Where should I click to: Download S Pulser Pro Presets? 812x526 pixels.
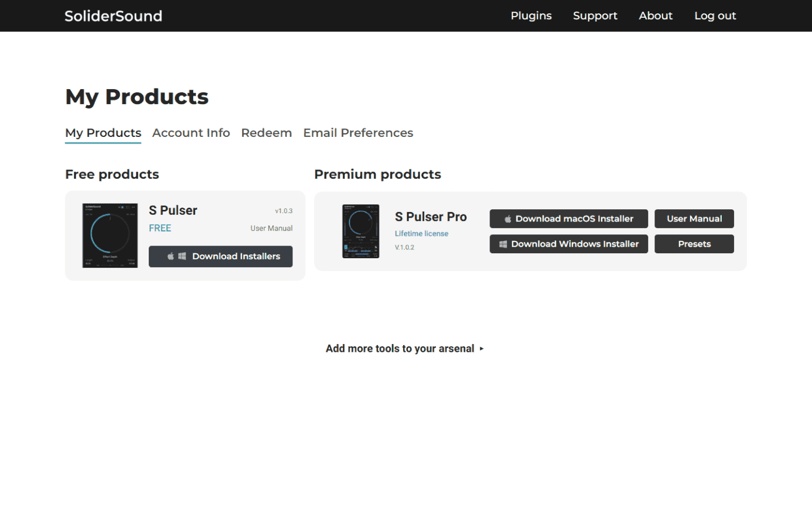click(694, 244)
